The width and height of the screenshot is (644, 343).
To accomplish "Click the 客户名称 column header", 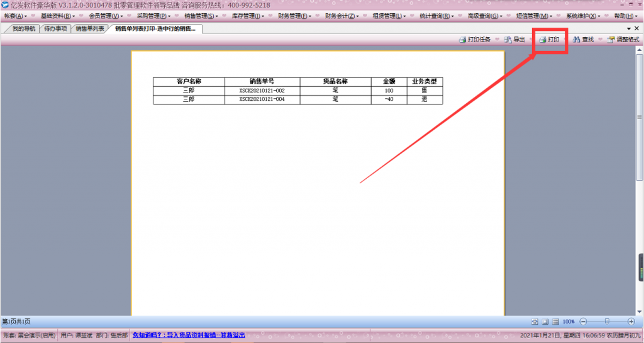I will [189, 81].
